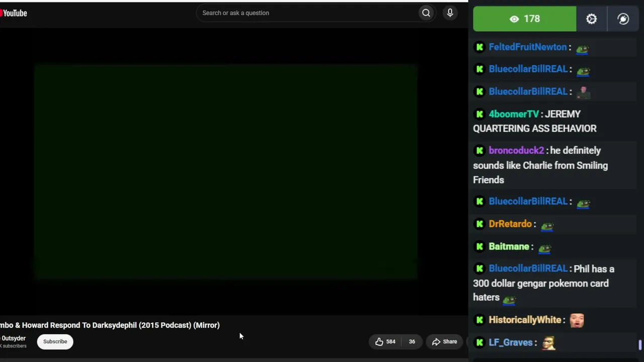Open FeltedFruitNewton's chat profile

tap(528, 47)
